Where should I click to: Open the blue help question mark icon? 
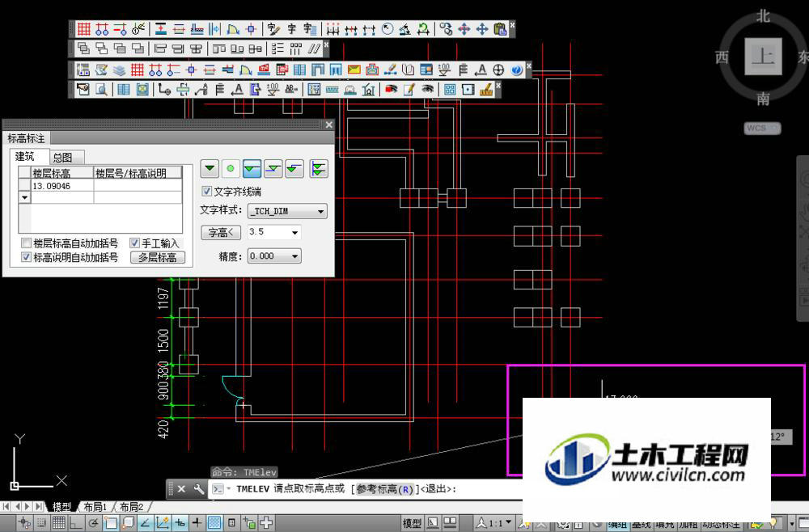coord(516,69)
